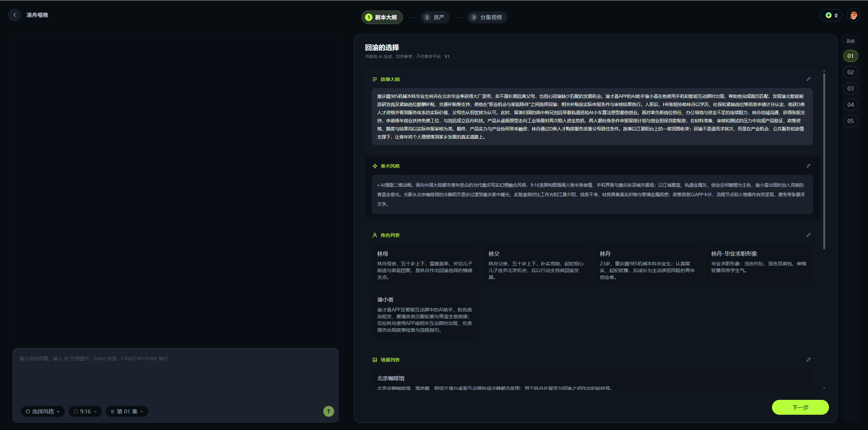The image size is (868, 430).
Task: Open the 渝小荟 character card
Action: [425, 314]
